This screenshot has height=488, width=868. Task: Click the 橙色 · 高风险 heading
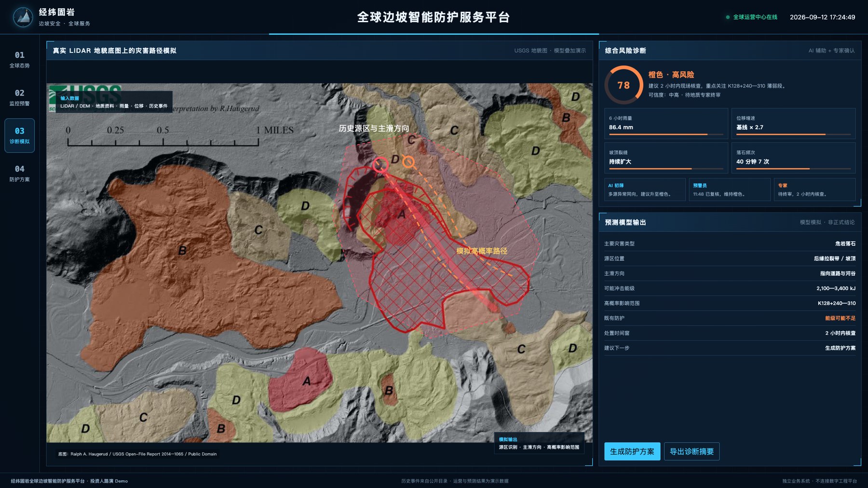[x=671, y=75]
